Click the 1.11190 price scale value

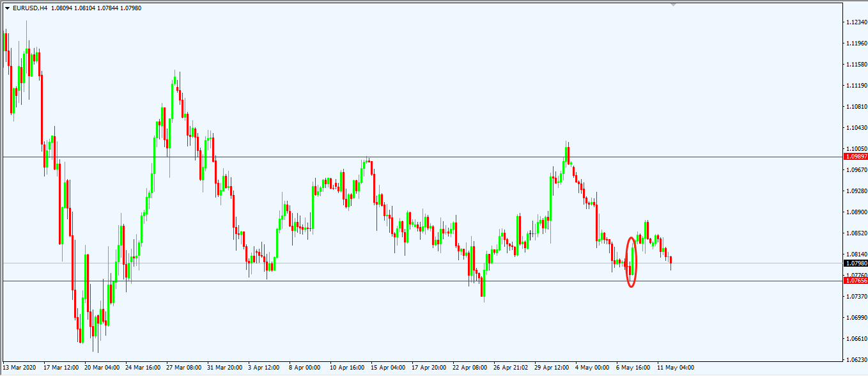(x=856, y=86)
